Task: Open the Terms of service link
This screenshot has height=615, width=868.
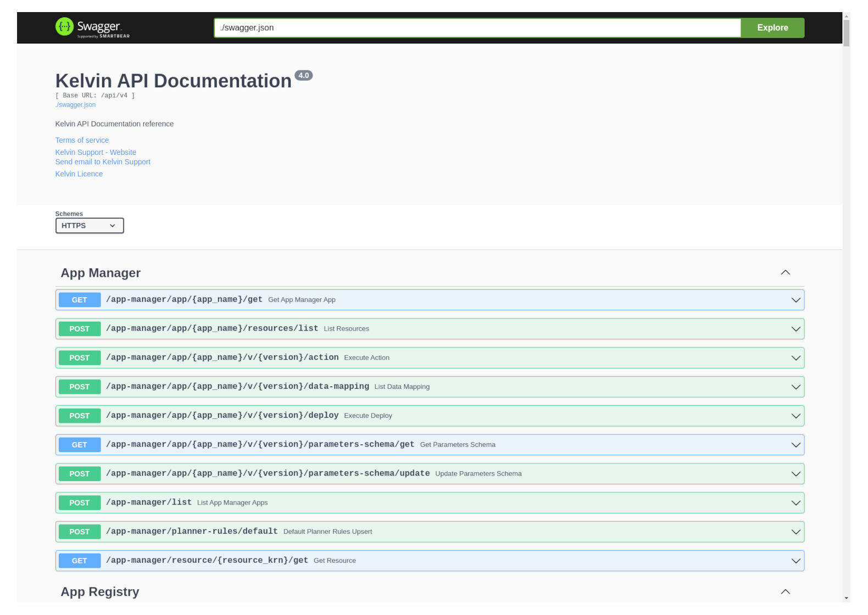Action: coord(82,141)
